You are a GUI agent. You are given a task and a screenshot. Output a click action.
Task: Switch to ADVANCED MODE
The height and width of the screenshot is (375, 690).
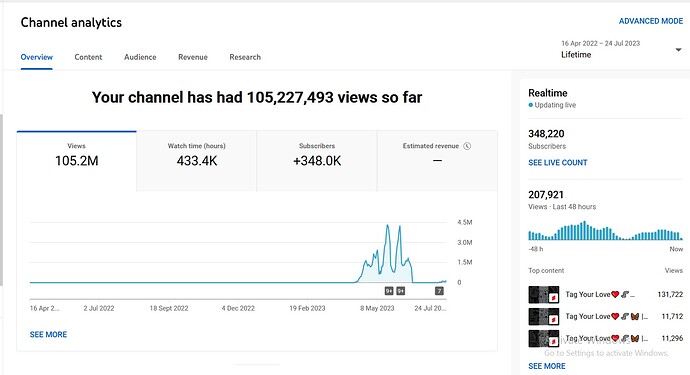pyautogui.click(x=651, y=21)
